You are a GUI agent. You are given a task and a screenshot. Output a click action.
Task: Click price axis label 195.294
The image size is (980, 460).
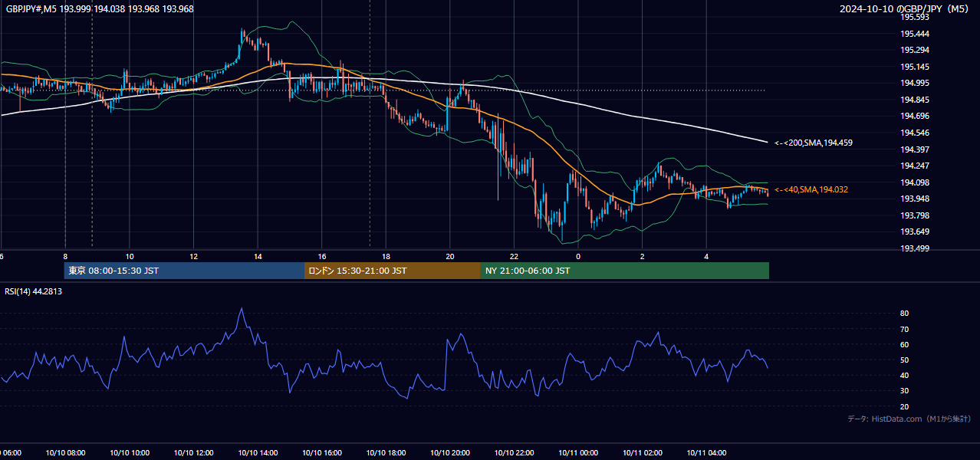click(x=915, y=50)
